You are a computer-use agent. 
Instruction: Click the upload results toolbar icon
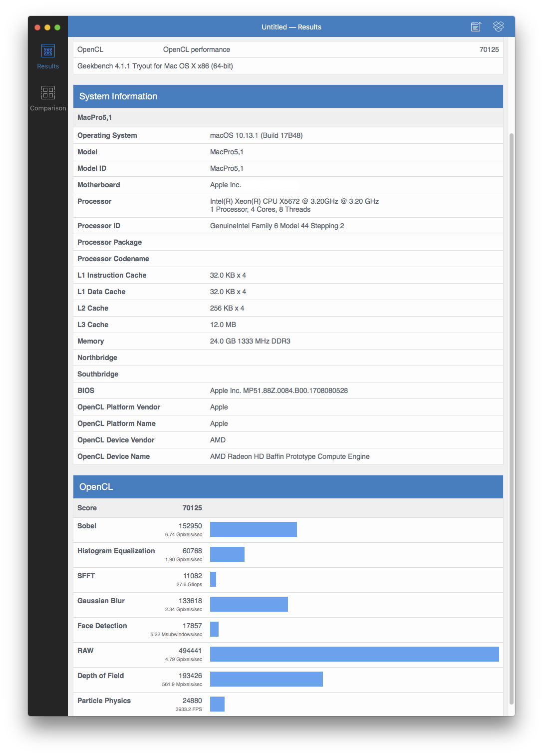[476, 27]
